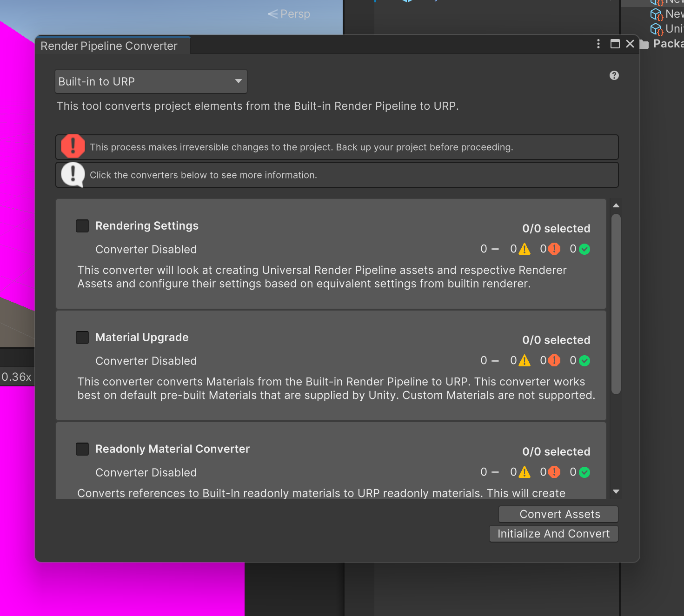
Task: Select the Readonly Material Converter title
Action: [x=173, y=449]
